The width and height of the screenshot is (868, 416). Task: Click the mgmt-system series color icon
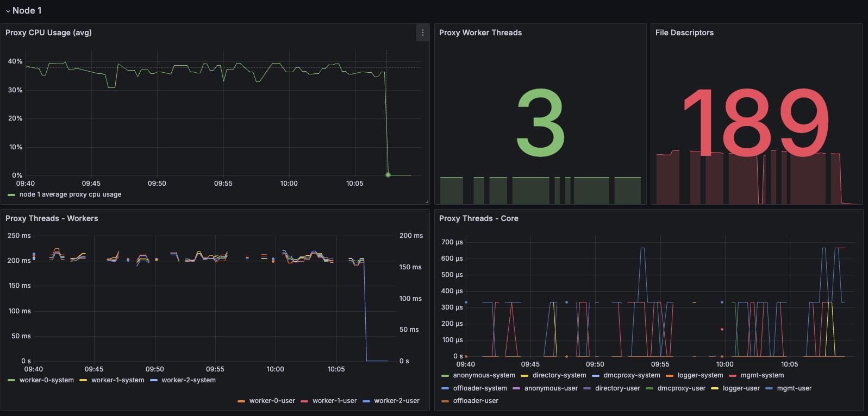click(x=733, y=376)
